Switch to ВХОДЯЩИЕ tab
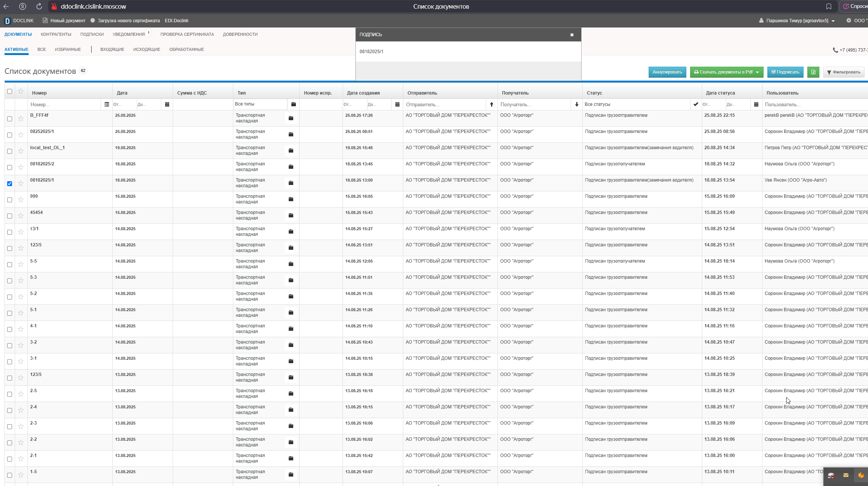 (112, 49)
